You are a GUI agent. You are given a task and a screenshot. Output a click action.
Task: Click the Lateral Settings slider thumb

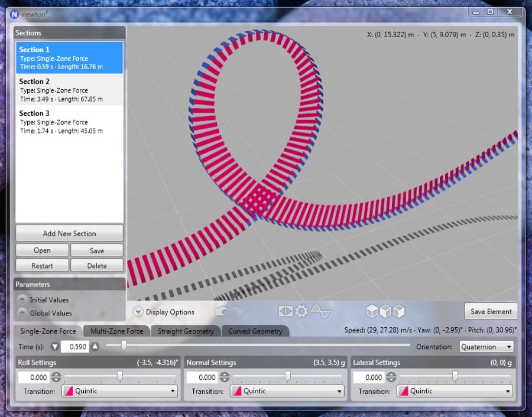tap(455, 376)
